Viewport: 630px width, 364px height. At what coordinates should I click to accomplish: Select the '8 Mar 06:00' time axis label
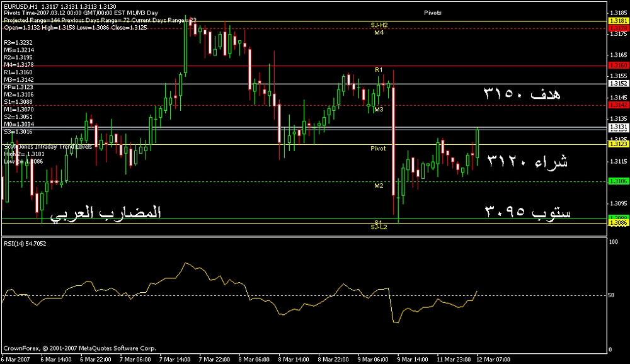[254, 359]
